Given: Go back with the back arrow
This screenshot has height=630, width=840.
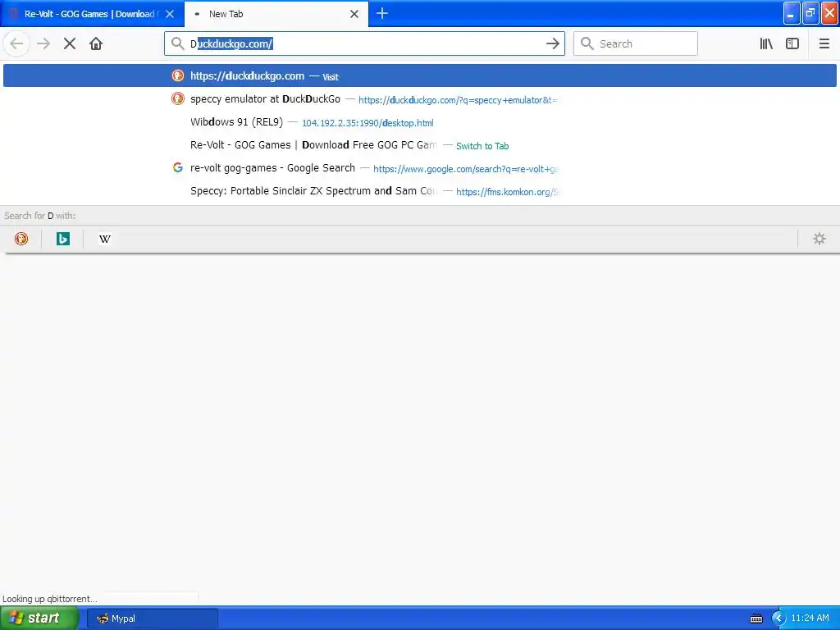Looking at the screenshot, I should pos(16,43).
